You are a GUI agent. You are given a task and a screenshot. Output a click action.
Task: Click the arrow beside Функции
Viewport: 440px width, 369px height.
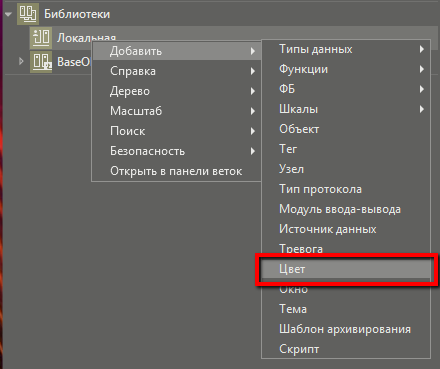pyautogui.click(x=422, y=69)
